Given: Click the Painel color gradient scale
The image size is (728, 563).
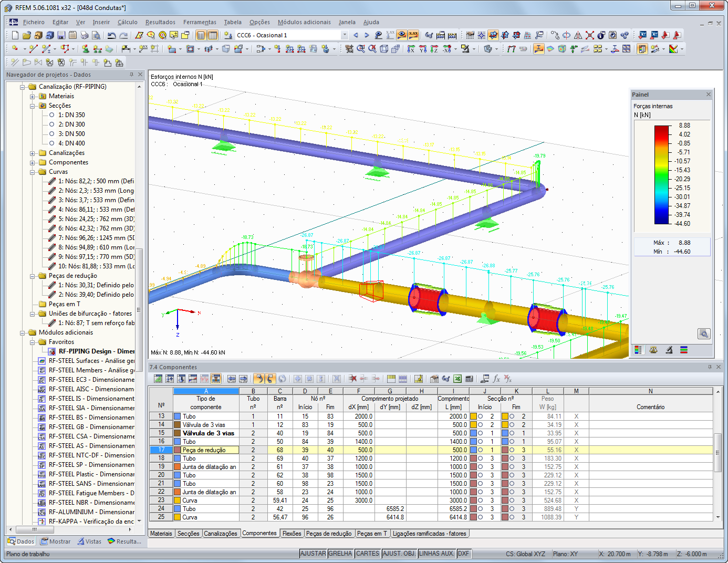Looking at the screenshot, I should tap(663, 175).
